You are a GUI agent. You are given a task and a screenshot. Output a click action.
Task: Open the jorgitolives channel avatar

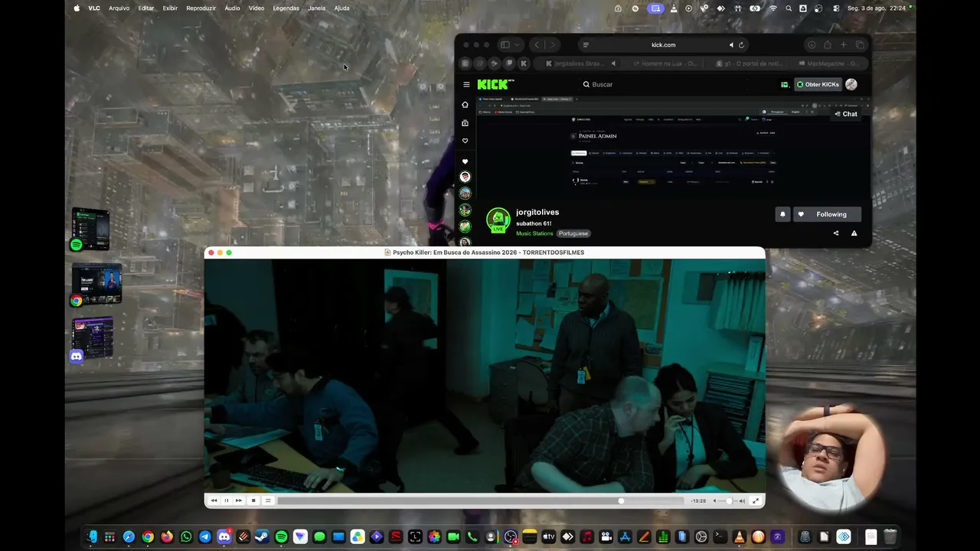498,220
